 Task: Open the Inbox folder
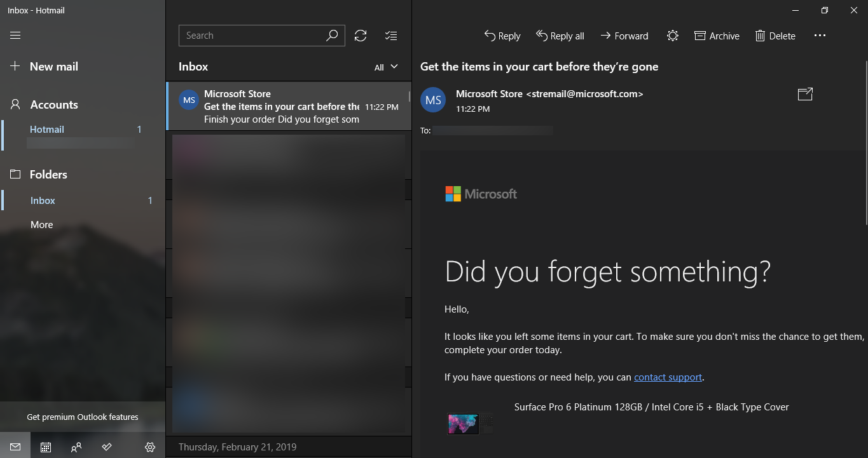click(x=83, y=201)
